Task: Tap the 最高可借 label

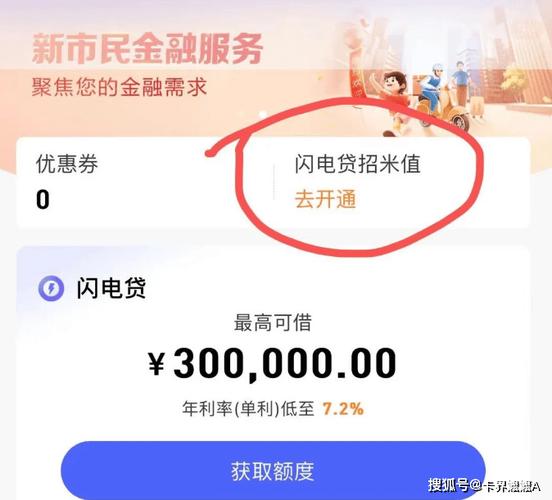Action: click(273, 322)
